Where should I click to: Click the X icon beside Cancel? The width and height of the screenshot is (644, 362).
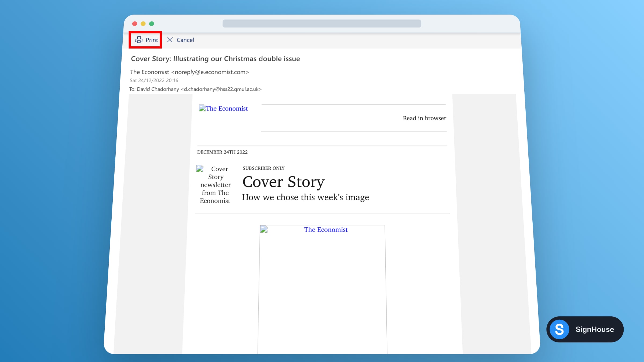click(x=170, y=40)
